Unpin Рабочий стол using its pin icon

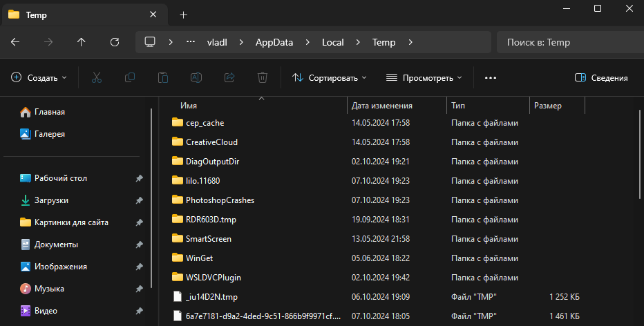pos(139,178)
